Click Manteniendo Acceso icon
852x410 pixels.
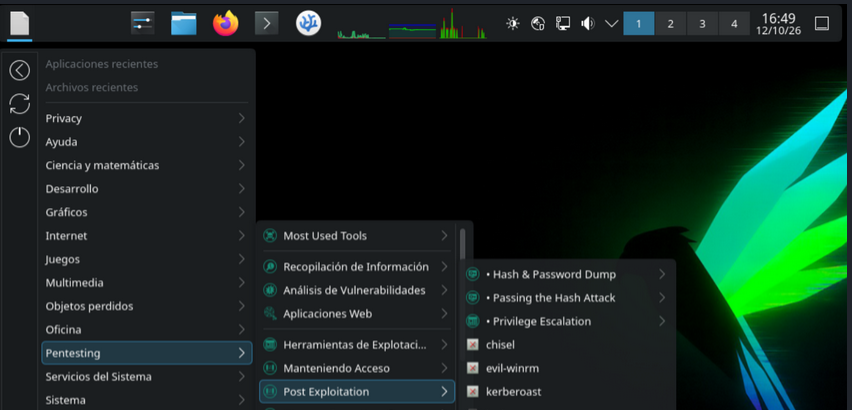point(270,368)
